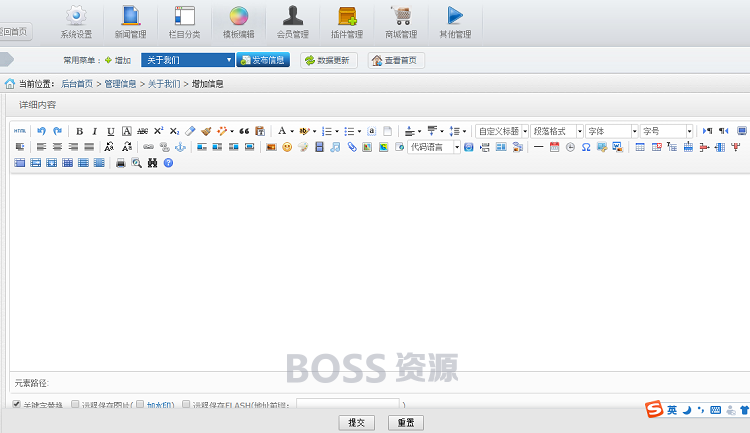Expand ordered list style arrow
750x433 pixels.
pyautogui.click(x=337, y=131)
